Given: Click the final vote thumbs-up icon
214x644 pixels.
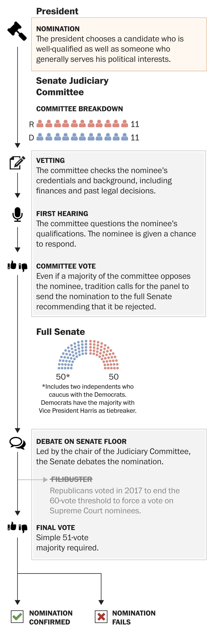Looking at the screenshot, I should (x=12, y=526).
